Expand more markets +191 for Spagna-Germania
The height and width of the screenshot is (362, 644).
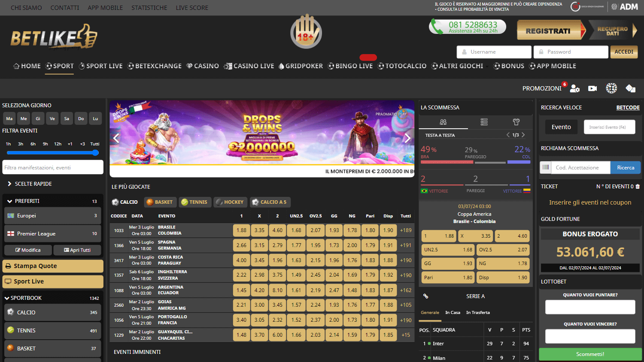(406, 245)
